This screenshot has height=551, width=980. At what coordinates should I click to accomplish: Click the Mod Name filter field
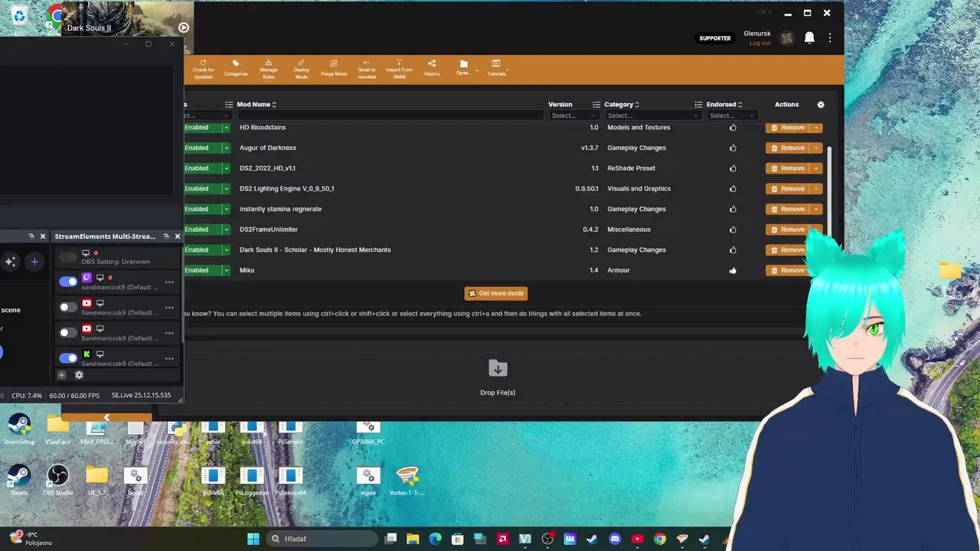point(390,116)
